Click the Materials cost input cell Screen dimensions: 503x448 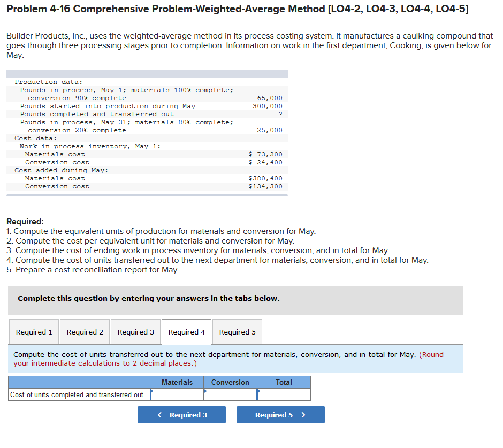point(177,394)
